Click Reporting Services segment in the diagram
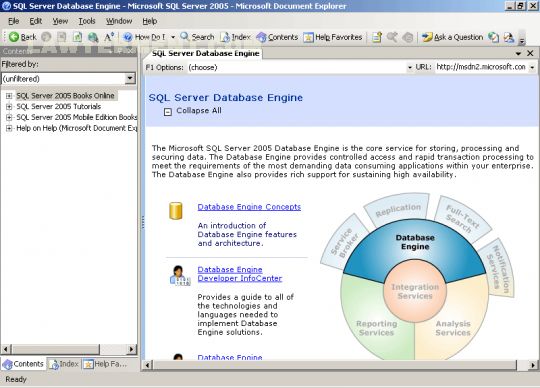The height and width of the screenshot is (388, 540). point(376,328)
